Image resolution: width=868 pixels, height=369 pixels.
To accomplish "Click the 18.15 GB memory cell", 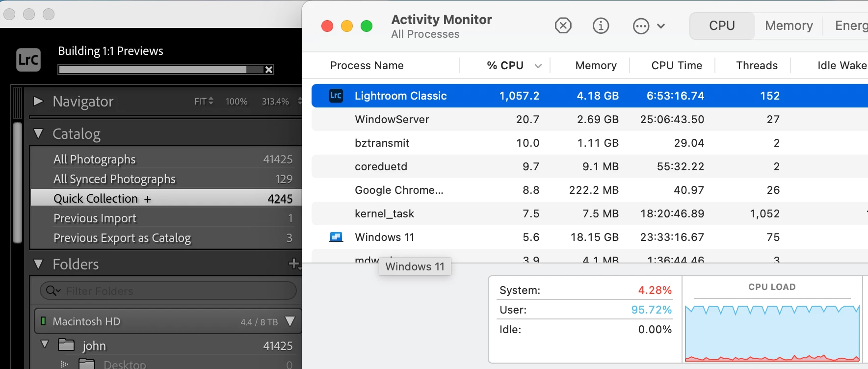I will [x=594, y=237].
